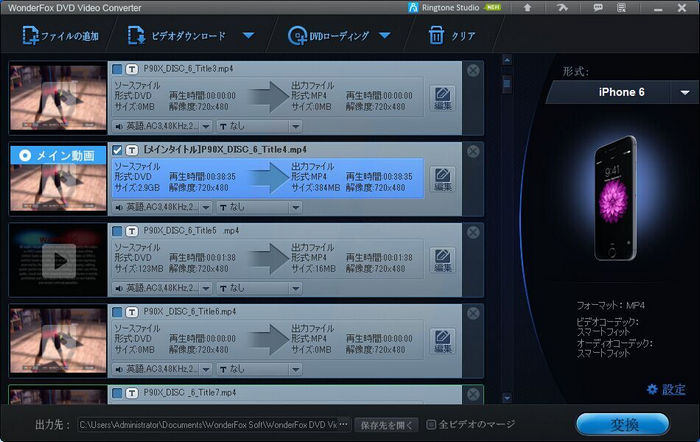Click the T subtitle icon for Title6
The height and width of the screenshot is (442, 700).
[132, 312]
